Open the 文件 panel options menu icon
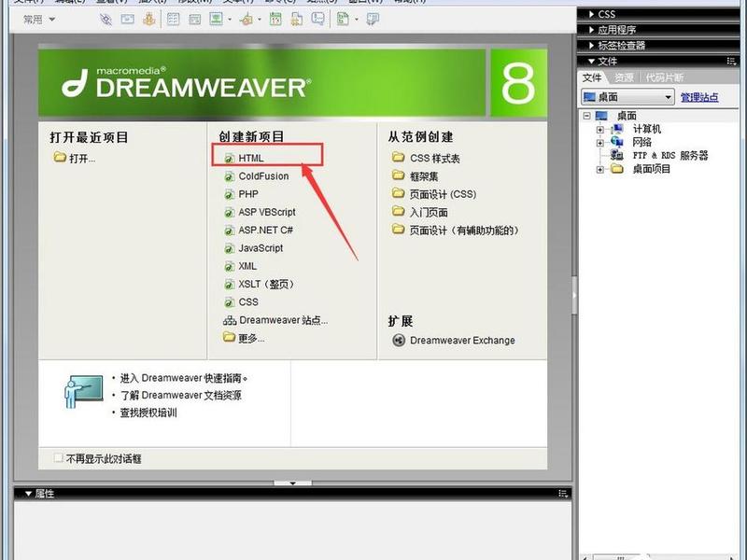The image size is (747, 560). (x=731, y=61)
